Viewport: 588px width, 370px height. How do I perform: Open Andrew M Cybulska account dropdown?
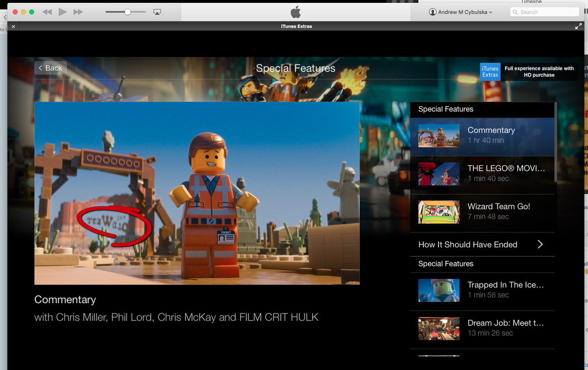[x=461, y=12]
